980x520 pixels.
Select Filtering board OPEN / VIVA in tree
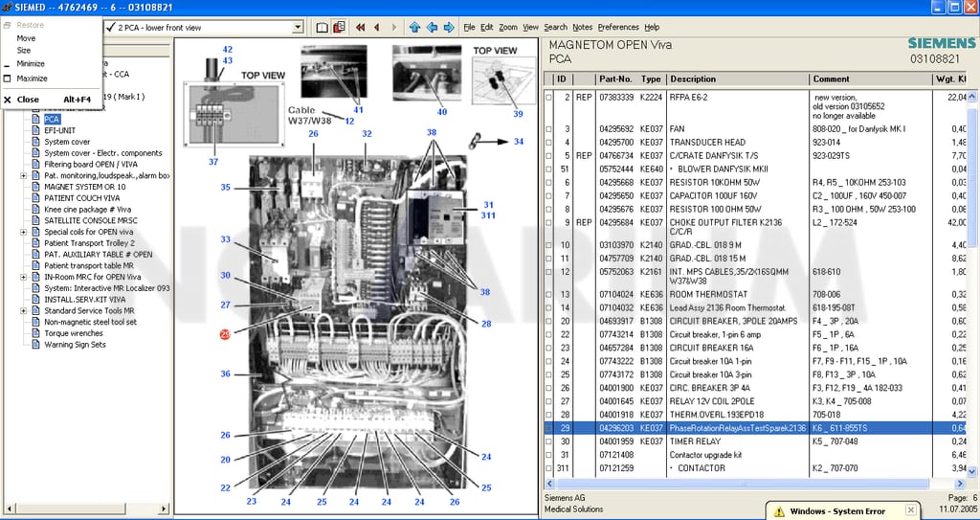click(91, 164)
